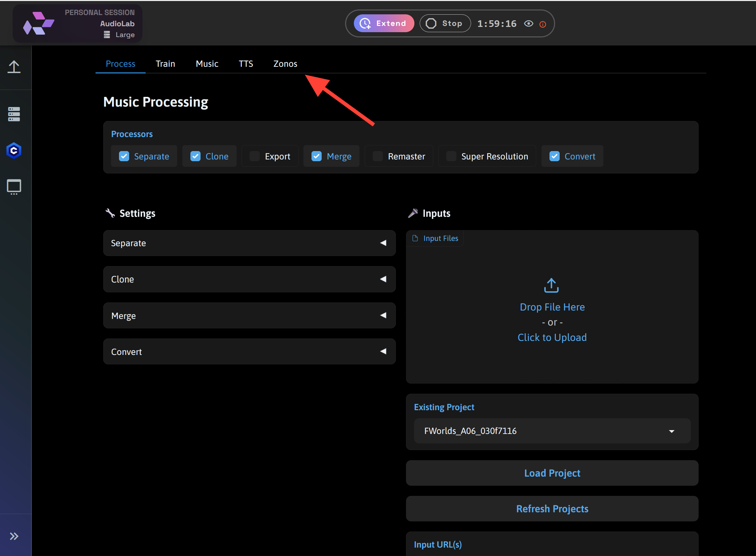Click the upload arrow icon in drop zone
The image size is (756, 556).
click(552, 285)
